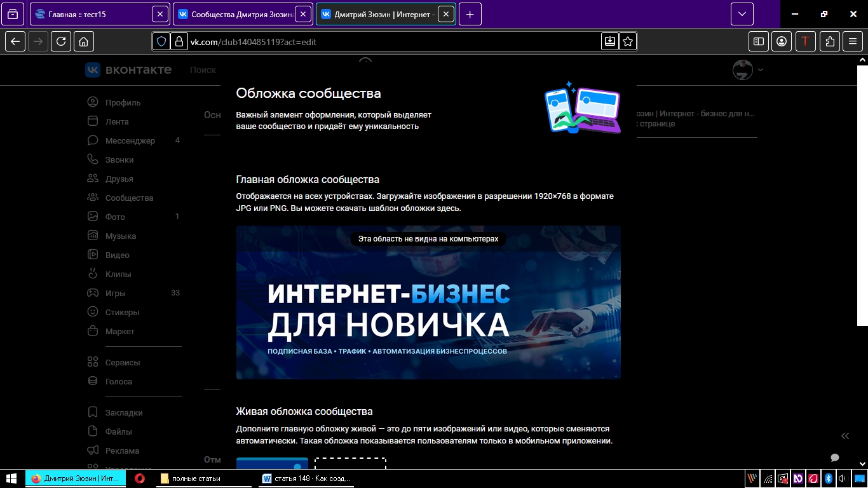
Task: Click the tracking protection shield in address bar
Action: 161,41
